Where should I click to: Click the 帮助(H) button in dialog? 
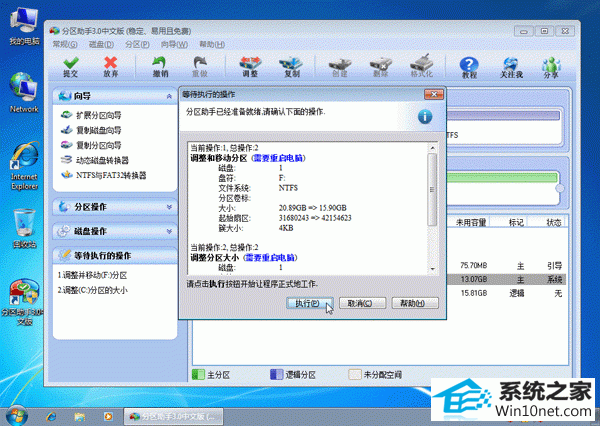click(x=415, y=303)
